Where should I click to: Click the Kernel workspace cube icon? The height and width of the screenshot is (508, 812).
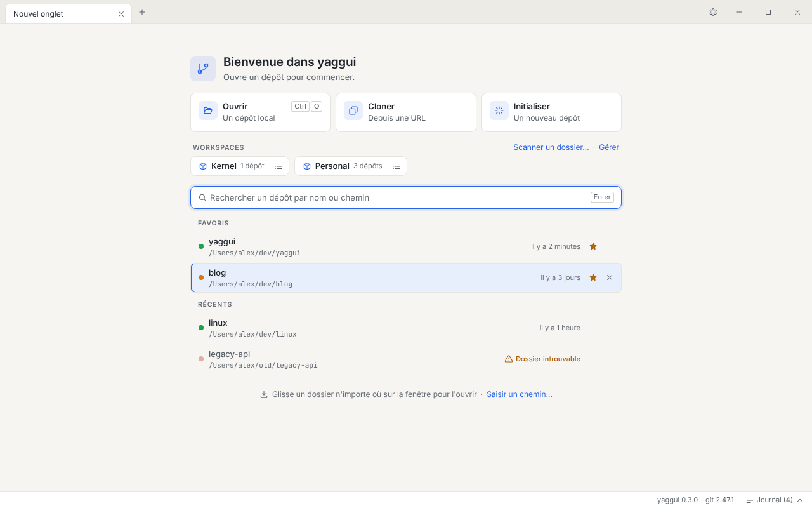pyautogui.click(x=203, y=166)
